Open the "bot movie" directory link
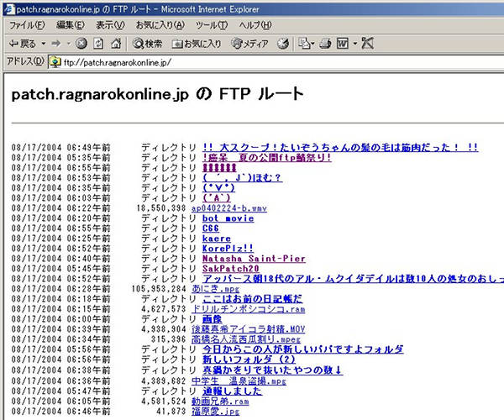Viewport: 504px width, 420px height. click(228, 218)
